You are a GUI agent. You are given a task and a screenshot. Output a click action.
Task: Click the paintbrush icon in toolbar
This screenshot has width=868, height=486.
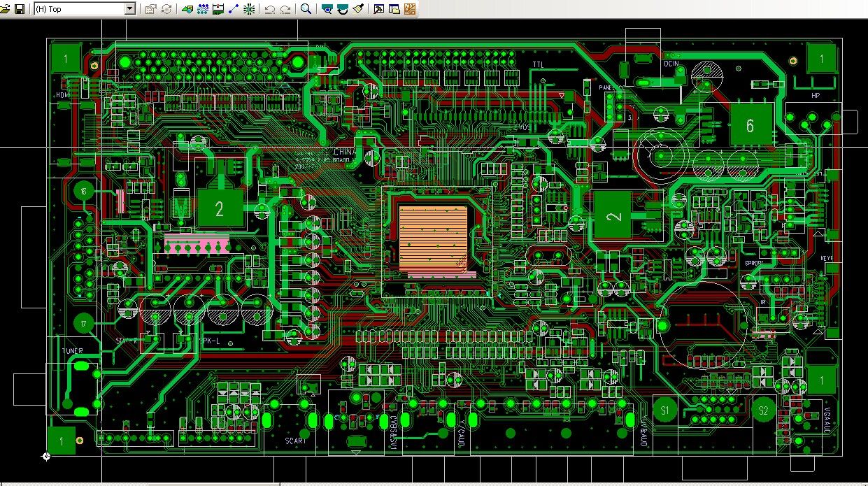(x=358, y=9)
